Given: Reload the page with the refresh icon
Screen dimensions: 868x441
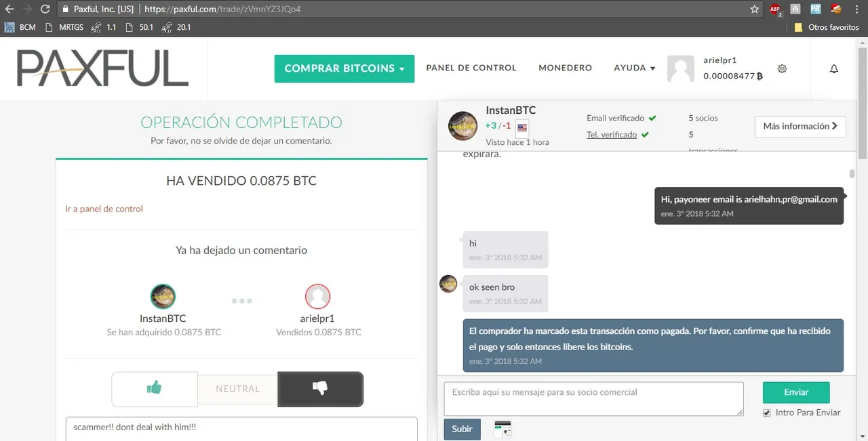Looking at the screenshot, I should 45,9.
